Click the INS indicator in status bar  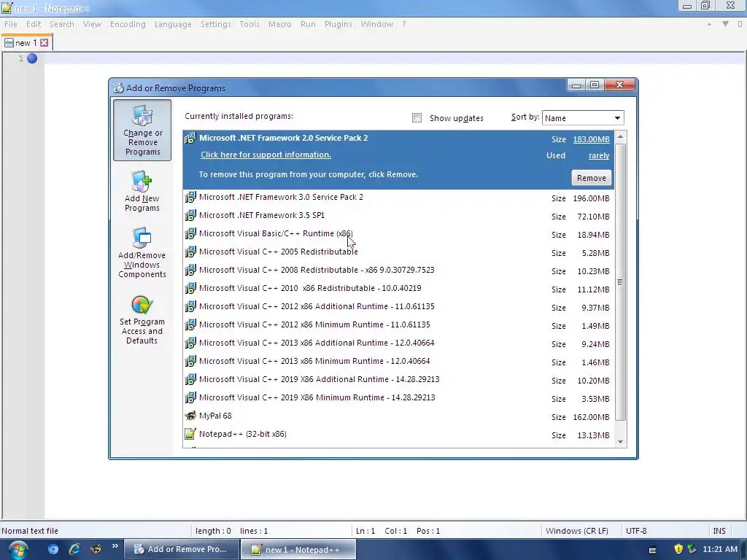719,531
